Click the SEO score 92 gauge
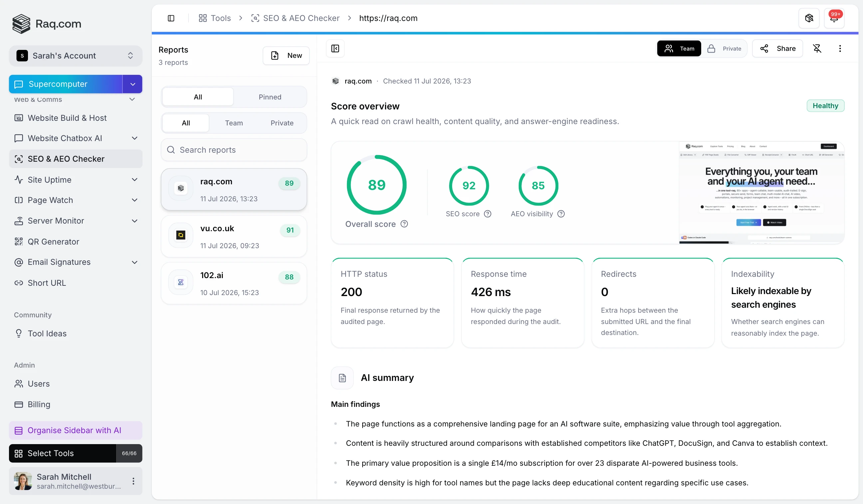The image size is (863, 504). point(469,186)
